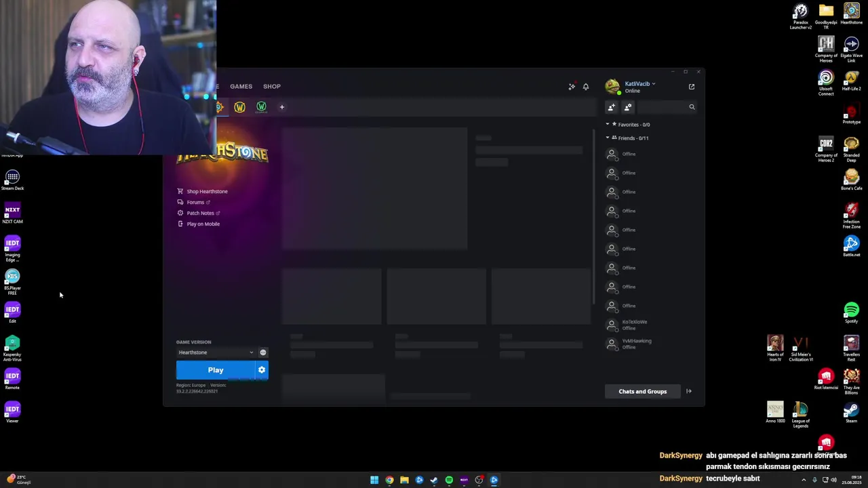Open the Game Version Hearthstone dropdown
The height and width of the screenshot is (488, 868).
point(216,352)
